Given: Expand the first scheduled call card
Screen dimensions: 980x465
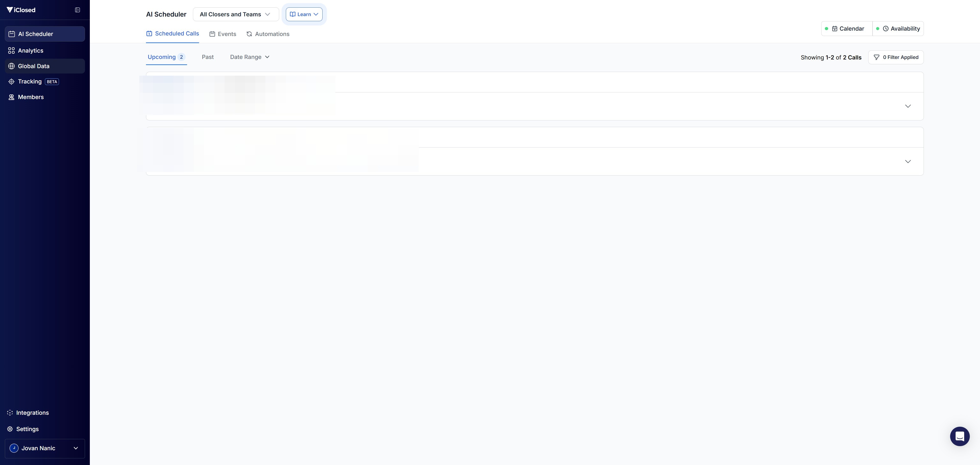Looking at the screenshot, I should tap(908, 106).
